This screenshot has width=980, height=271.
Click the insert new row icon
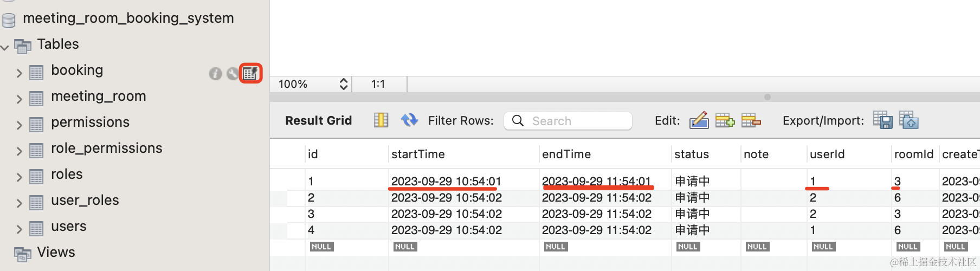[725, 120]
